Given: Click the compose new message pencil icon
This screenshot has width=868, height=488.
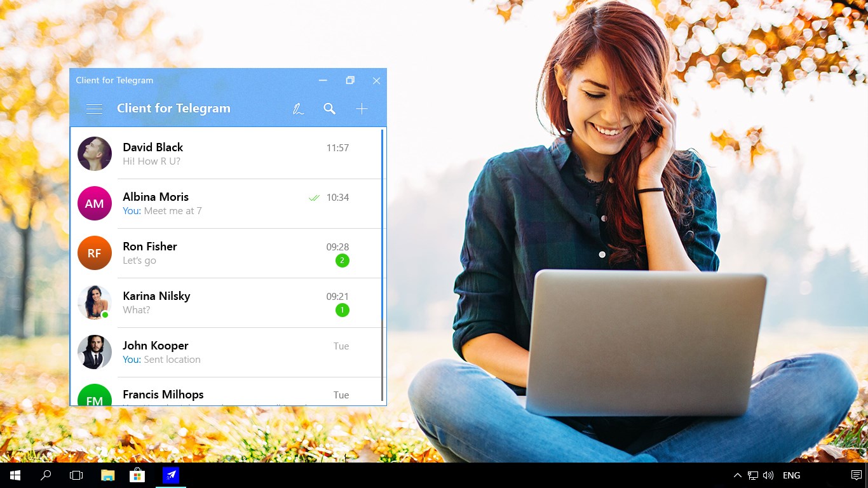Looking at the screenshot, I should point(297,109).
